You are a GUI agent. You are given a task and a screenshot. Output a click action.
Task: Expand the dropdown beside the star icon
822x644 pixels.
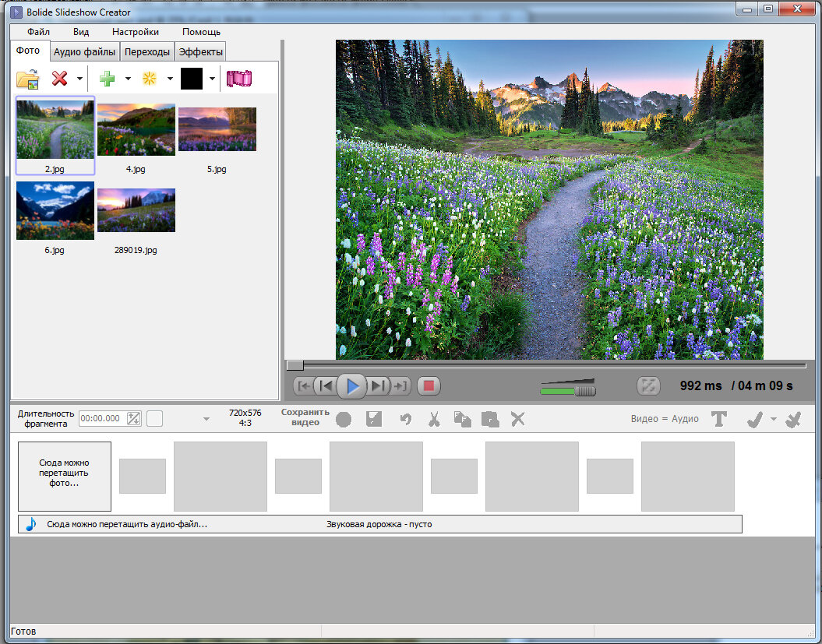[x=170, y=79]
